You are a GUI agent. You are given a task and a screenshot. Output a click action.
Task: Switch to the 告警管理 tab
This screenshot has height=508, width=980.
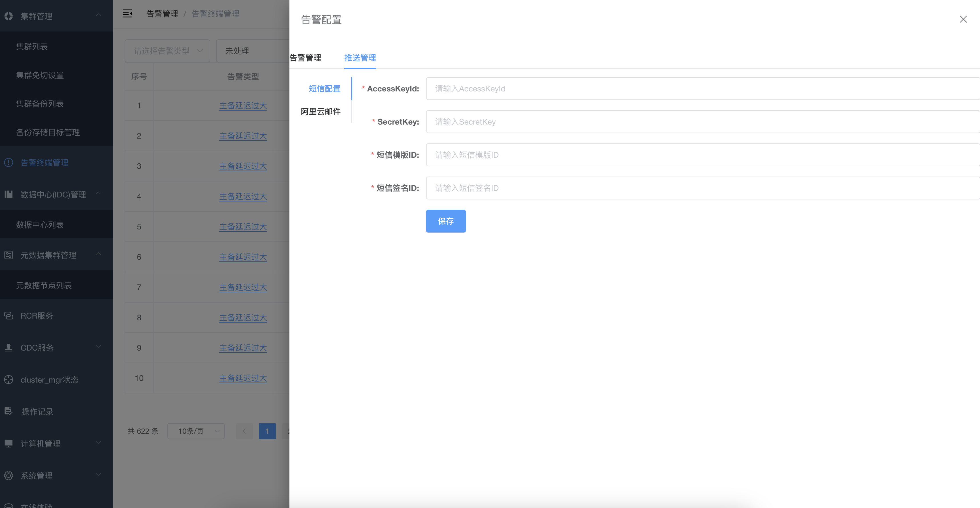point(305,58)
